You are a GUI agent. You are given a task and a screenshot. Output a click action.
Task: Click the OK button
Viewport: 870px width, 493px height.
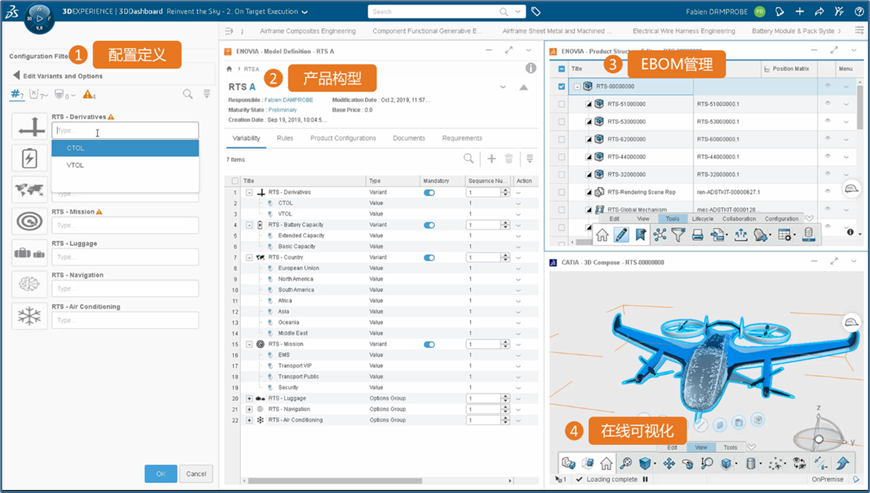(161, 474)
